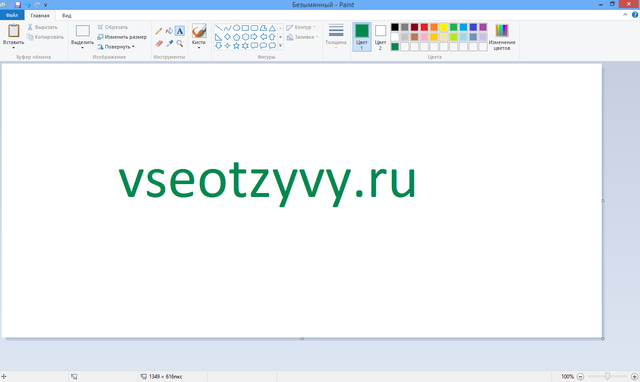Activate Цвет 2 background color
This screenshot has width=640, height=382.
click(380, 37)
